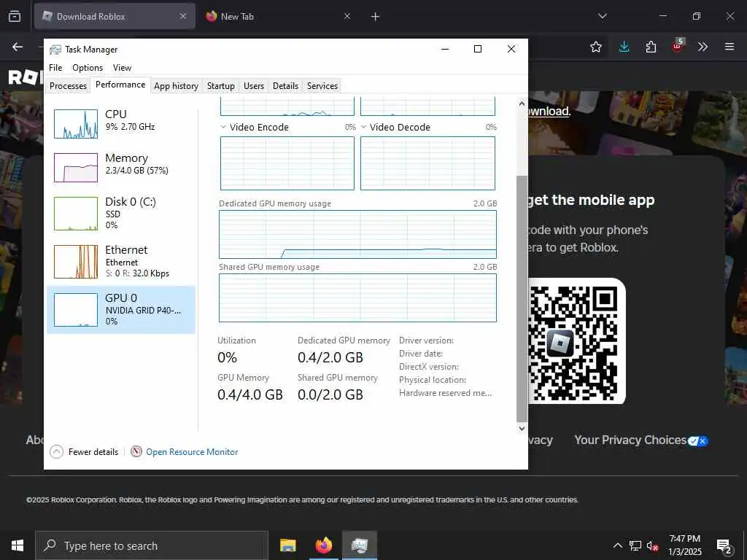Show hidden system tray icons
This screenshot has width=747, height=560.
[x=617, y=545]
